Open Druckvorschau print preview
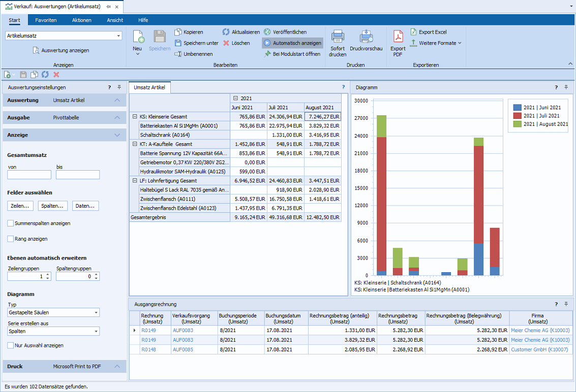The width and height of the screenshot is (576, 392). pos(366,38)
